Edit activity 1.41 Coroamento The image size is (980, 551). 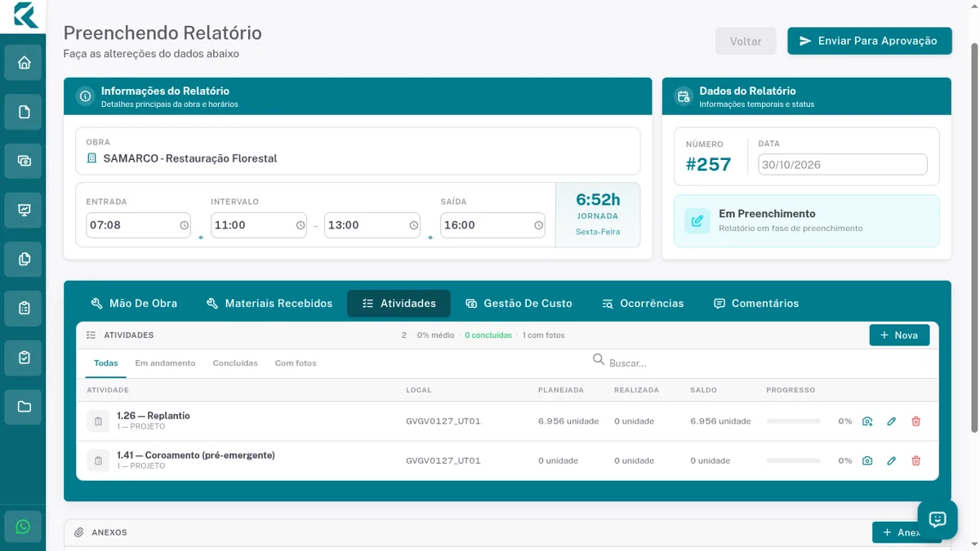pos(892,460)
